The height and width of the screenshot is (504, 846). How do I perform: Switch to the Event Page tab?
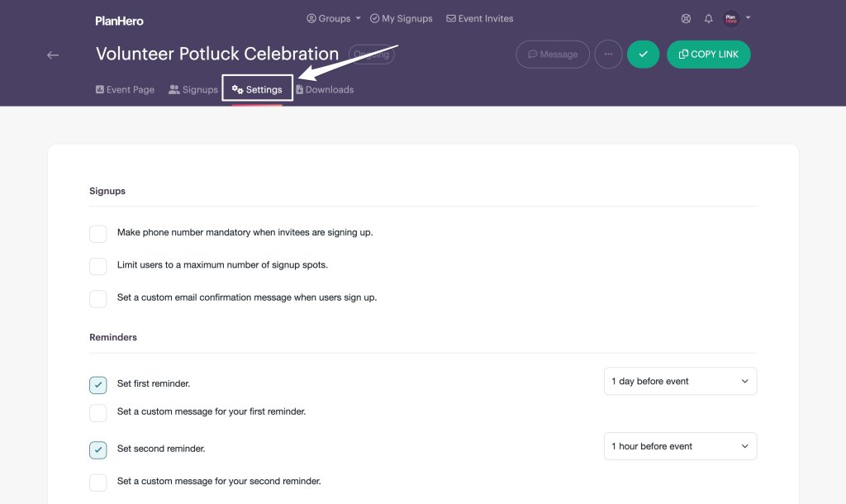[x=125, y=89]
